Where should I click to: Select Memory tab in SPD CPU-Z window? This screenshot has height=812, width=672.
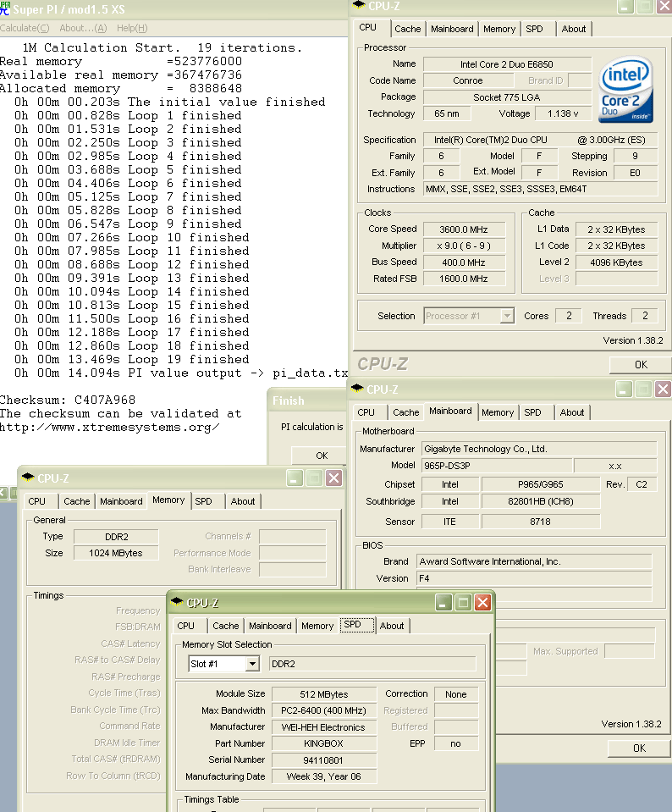pyautogui.click(x=317, y=626)
